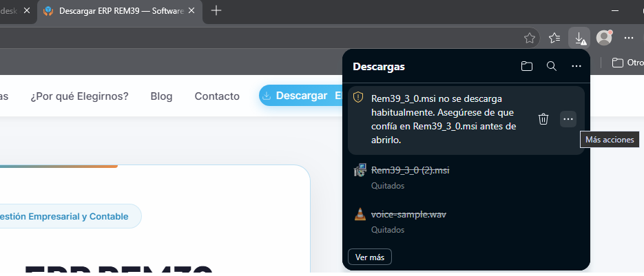Click the installer icon of Rem39_3_0 (2).msi
The width and height of the screenshot is (644, 276).
360,170
